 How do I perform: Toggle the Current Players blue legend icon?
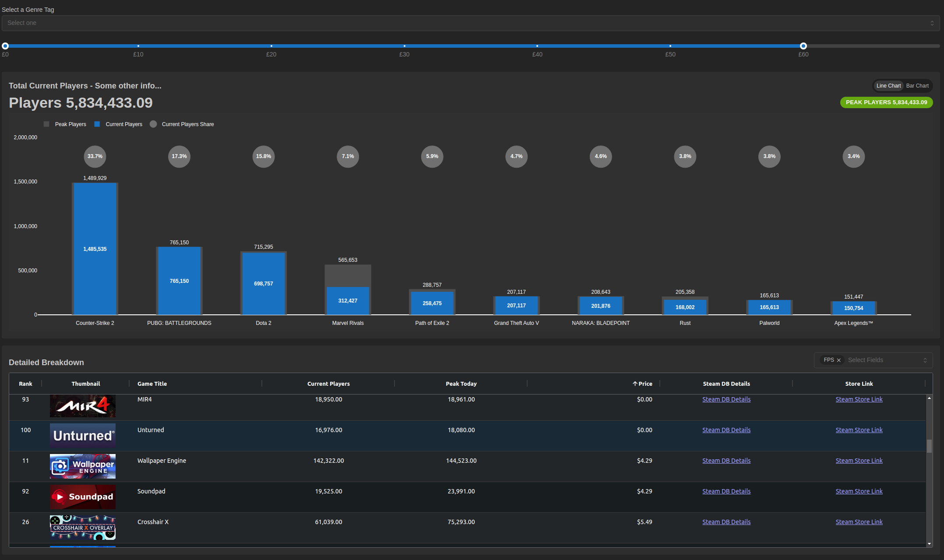pyautogui.click(x=97, y=124)
